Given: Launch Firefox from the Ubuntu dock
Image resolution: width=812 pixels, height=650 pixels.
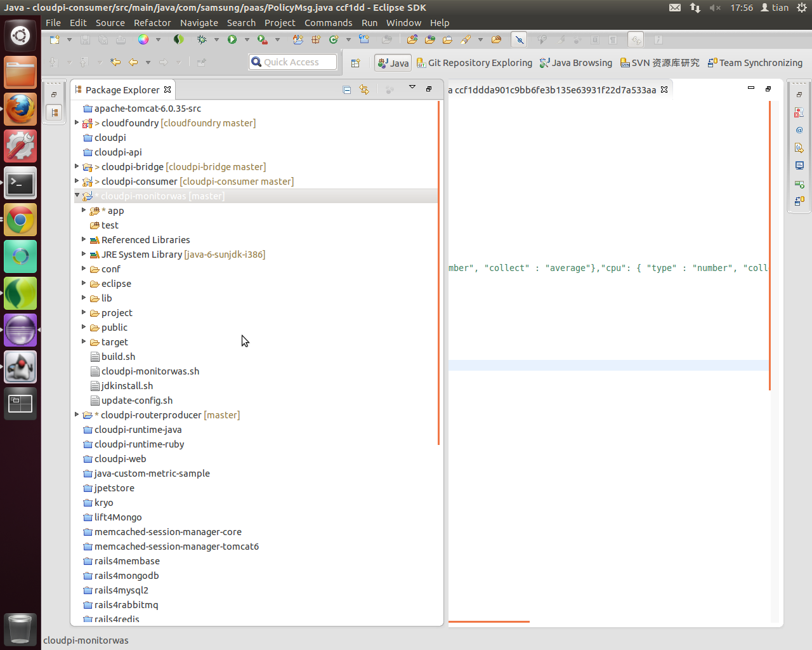Looking at the screenshot, I should pyautogui.click(x=20, y=110).
